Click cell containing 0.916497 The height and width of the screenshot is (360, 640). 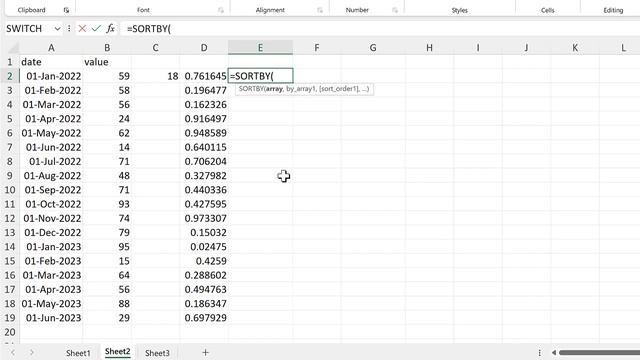204,119
